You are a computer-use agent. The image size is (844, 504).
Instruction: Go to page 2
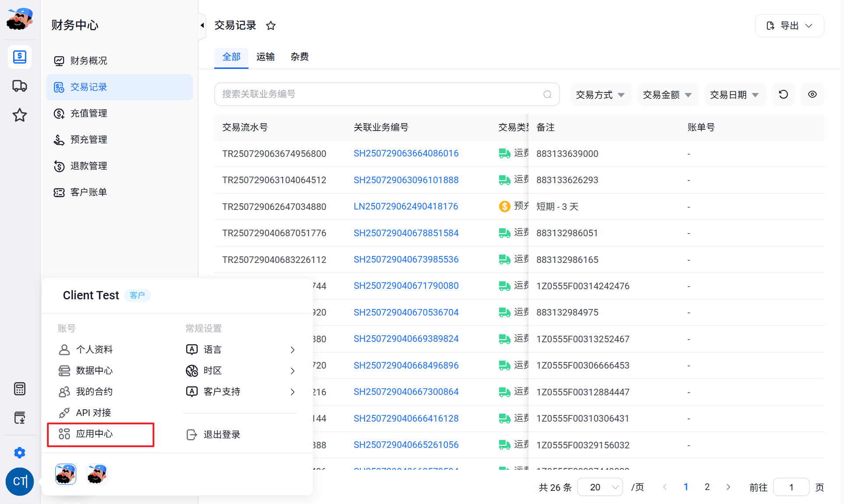click(707, 487)
